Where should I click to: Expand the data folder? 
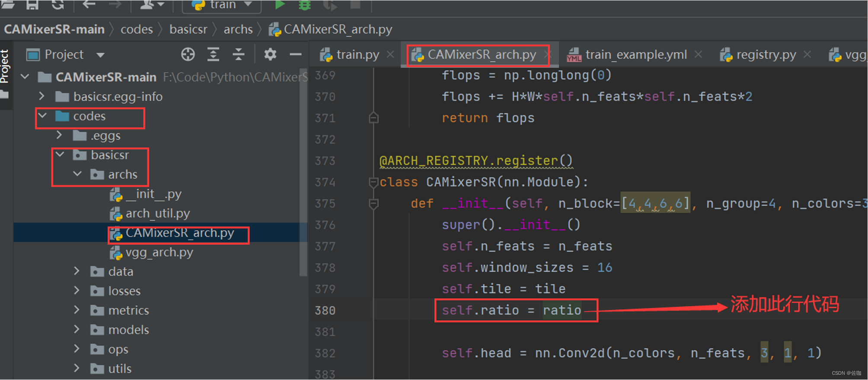(77, 271)
